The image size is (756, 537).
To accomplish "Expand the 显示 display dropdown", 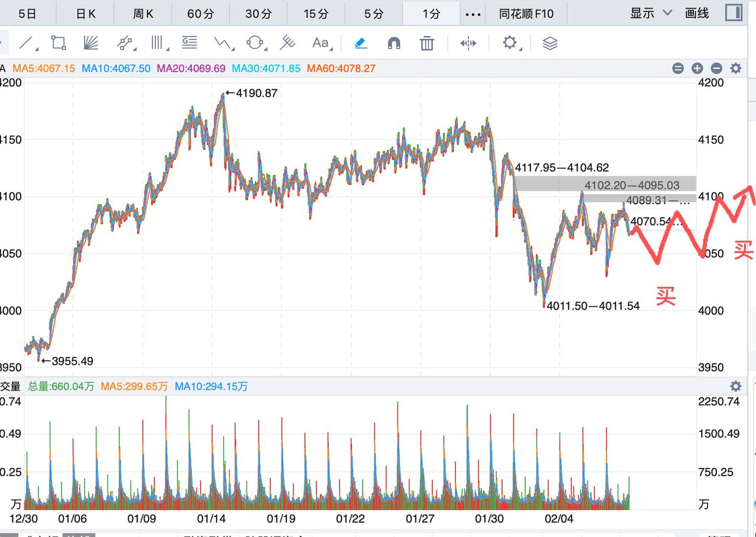I will click(651, 13).
